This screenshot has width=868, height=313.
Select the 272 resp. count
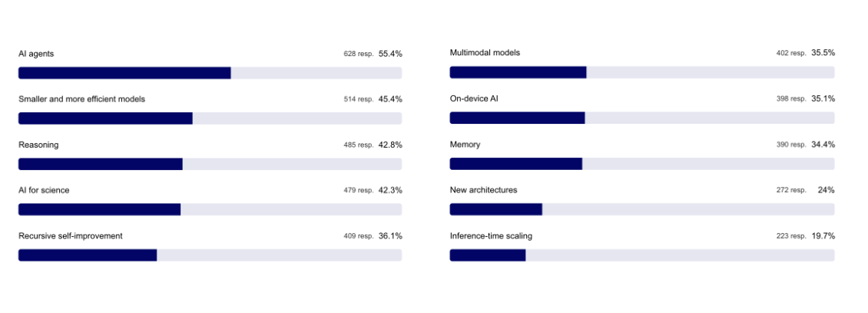tap(791, 190)
